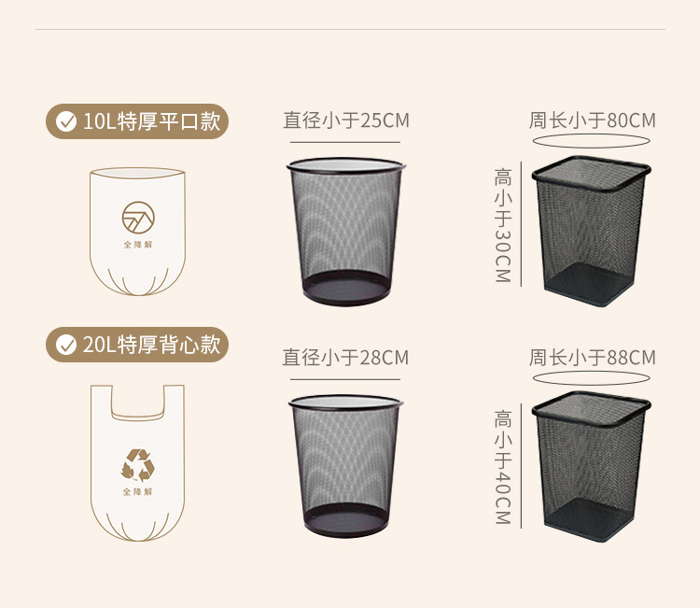Screen dimensions: 700x608
Task: Click the 直径小于25CM text
Action: (x=346, y=120)
